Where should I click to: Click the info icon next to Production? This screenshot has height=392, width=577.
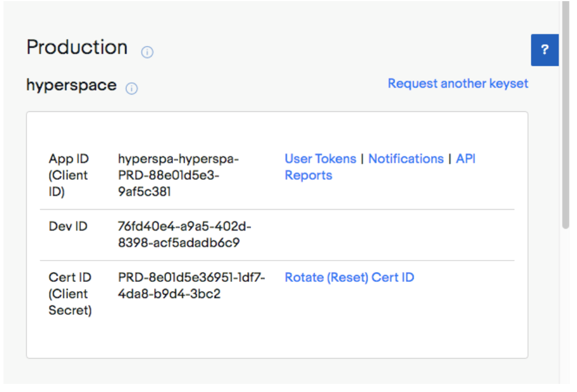coord(147,52)
